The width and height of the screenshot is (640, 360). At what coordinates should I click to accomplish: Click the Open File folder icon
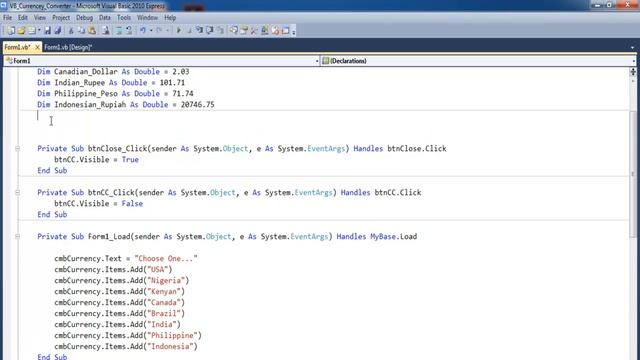(x=21, y=31)
